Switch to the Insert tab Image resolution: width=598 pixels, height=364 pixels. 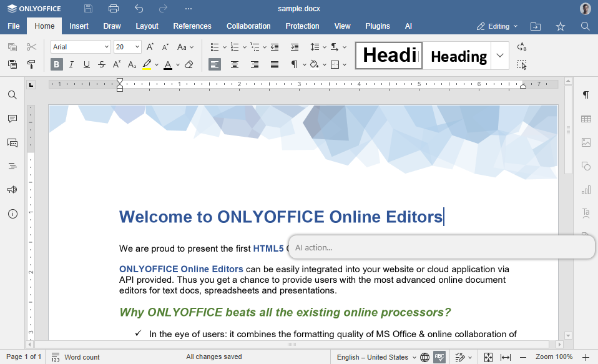pos(79,26)
